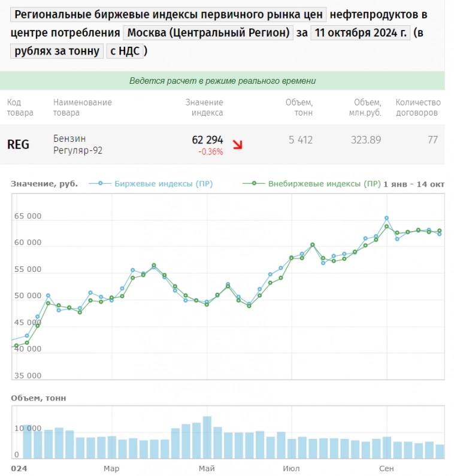The height and width of the screenshot is (476, 454).
Task: Click the last volume bar on the right
Action: (440, 451)
